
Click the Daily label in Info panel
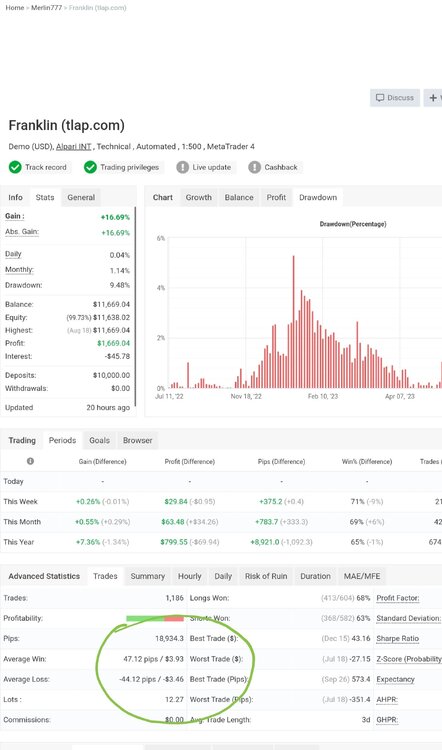click(13, 254)
